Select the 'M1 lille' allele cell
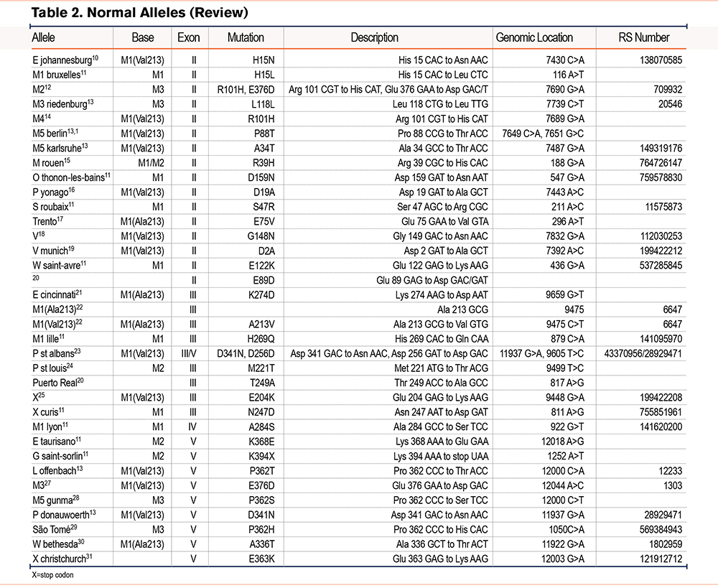Screen dimensions: 718x588 pos(46,338)
